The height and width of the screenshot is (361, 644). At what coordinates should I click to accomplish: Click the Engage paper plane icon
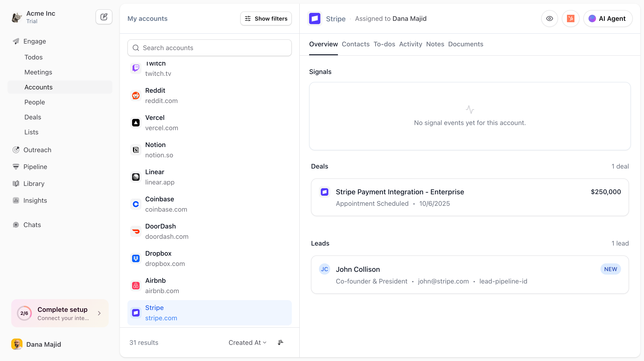pyautogui.click(x=16, y=41)
